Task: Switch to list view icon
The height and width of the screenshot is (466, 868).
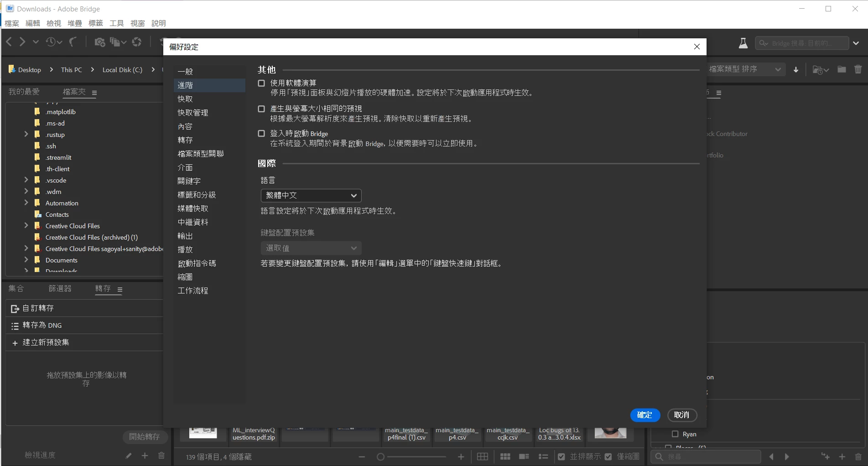Action: pyautogui.click(x=543, y=456)
